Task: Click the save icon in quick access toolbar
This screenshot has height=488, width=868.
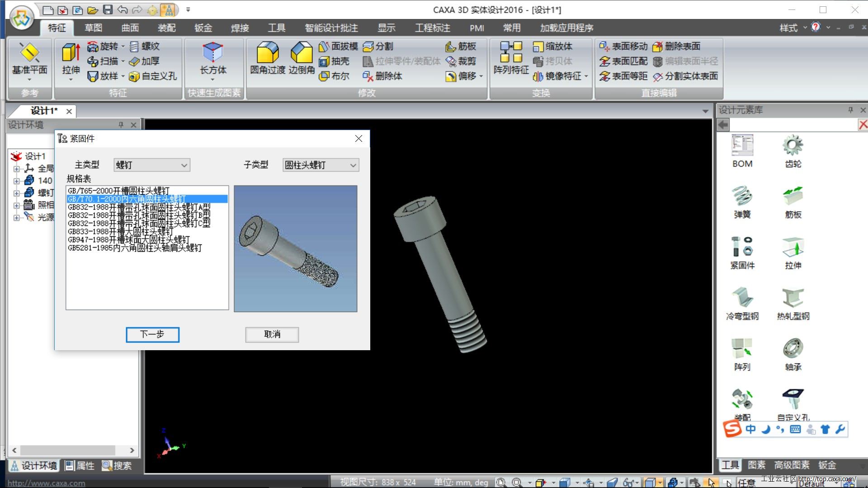Action: 107,9
